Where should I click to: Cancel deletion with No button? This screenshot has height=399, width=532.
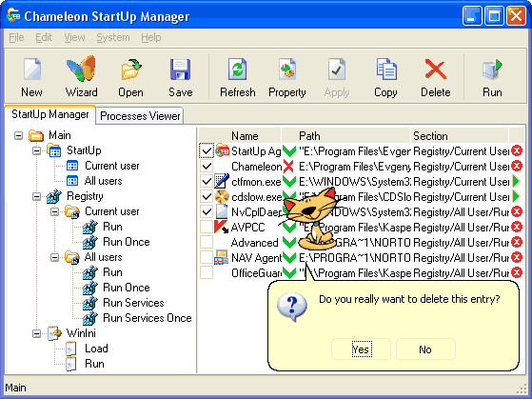click(425, 349)
